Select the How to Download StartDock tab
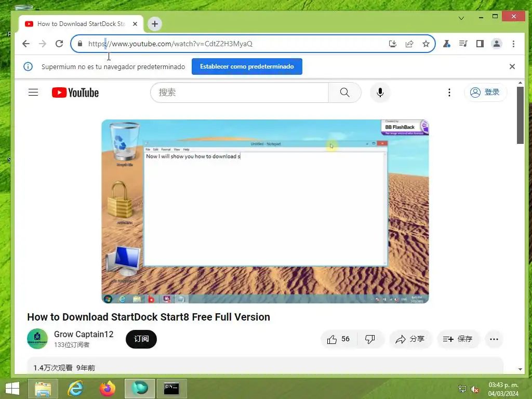Screen dimensions: 532x399 pyautogui.click(x=81, y=24)
